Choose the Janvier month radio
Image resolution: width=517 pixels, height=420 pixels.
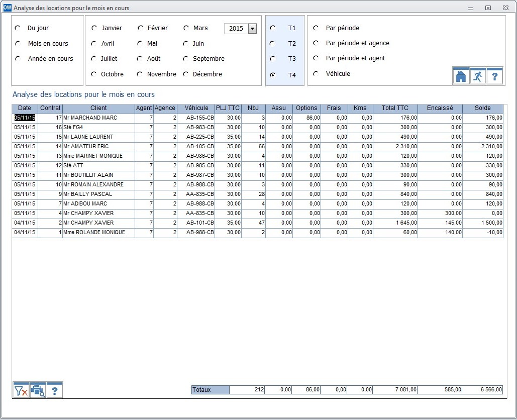click(x=94, y=28)
